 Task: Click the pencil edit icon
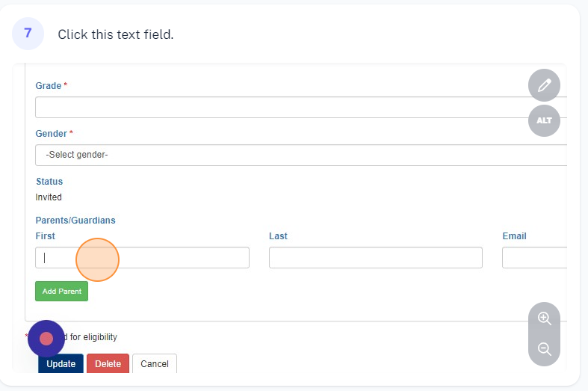click(544, 85)
